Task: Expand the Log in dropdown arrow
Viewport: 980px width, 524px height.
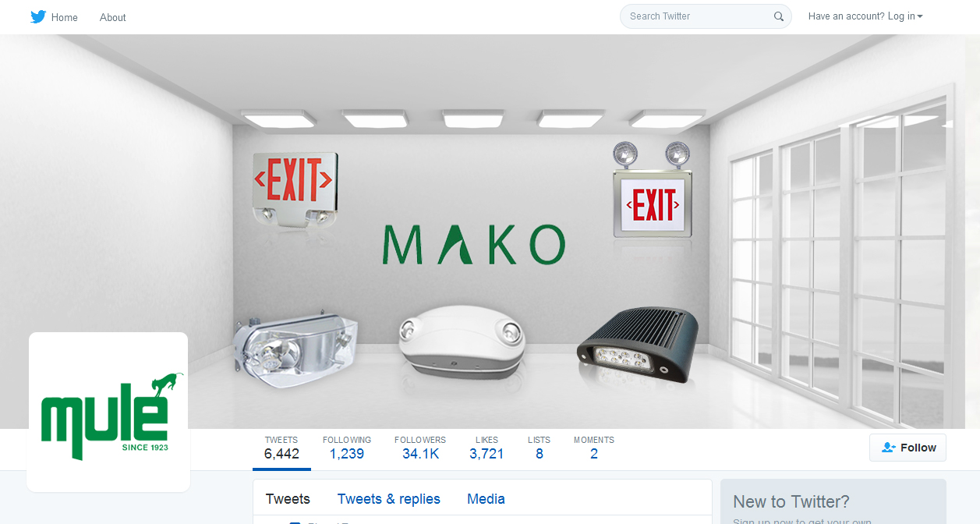Action: pos(920,16)
